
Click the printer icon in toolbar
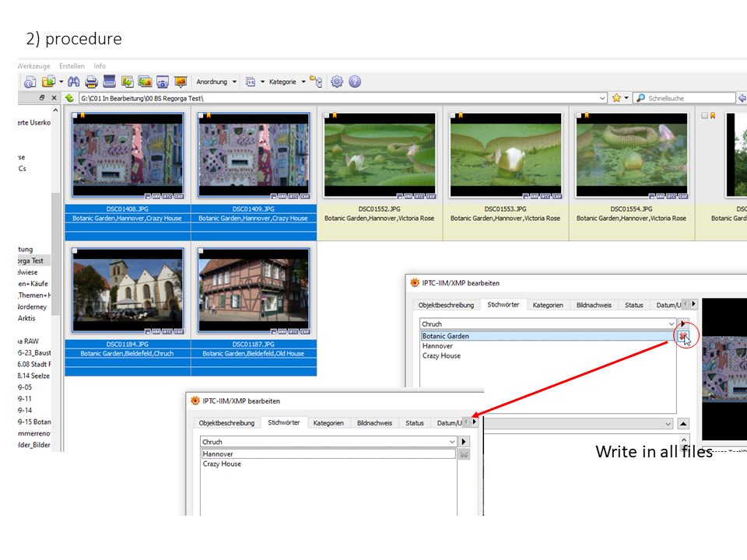(92, 82)
